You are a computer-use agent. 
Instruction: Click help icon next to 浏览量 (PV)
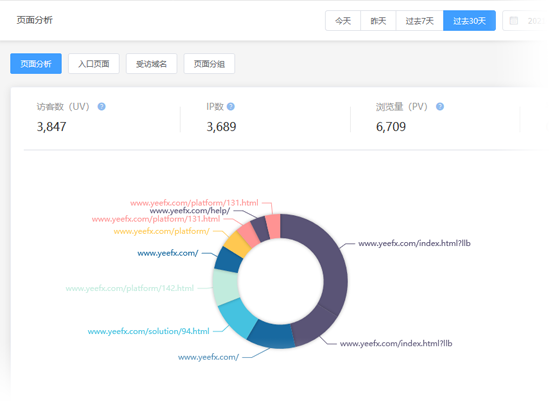[x=440, y=107]
